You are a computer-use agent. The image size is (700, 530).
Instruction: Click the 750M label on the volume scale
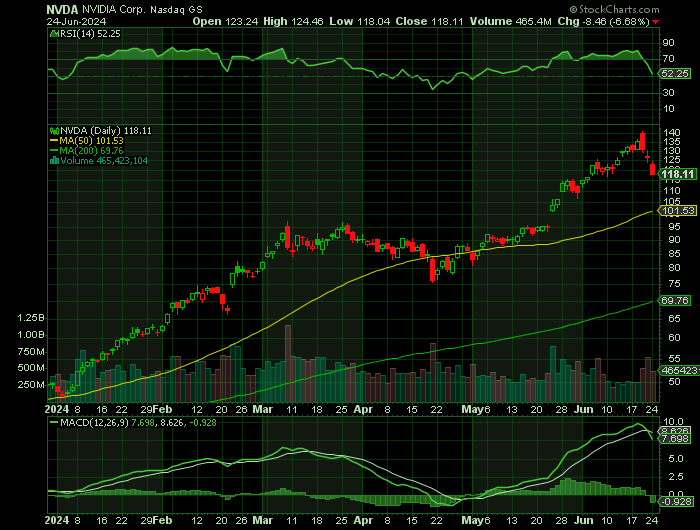[x=31, y=352]
